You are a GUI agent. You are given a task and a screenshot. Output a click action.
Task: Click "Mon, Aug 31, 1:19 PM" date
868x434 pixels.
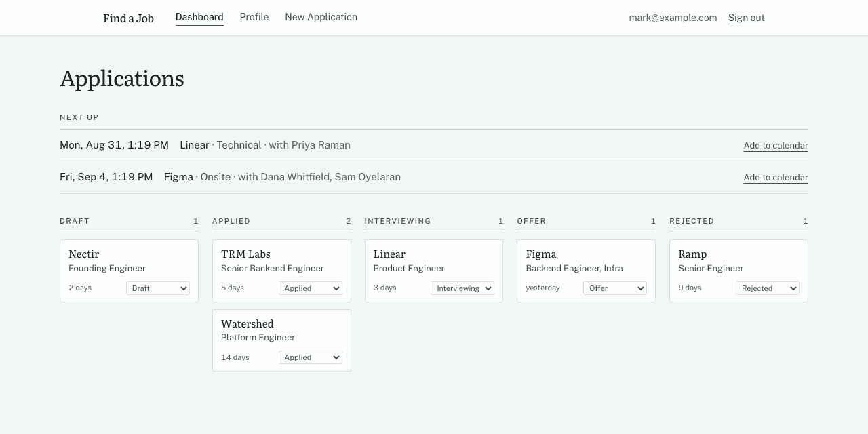coord(114,145)
